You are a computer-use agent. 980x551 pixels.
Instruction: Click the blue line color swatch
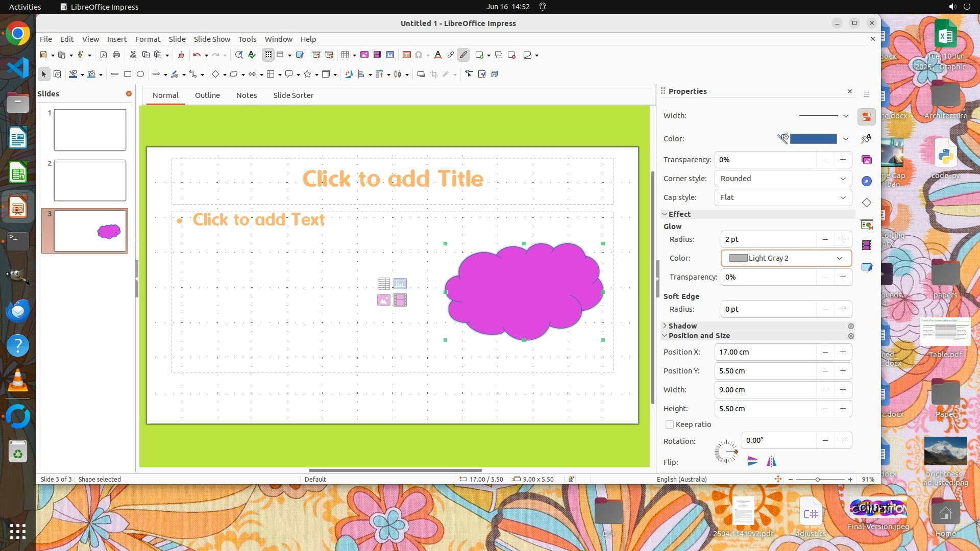[813, 139]
